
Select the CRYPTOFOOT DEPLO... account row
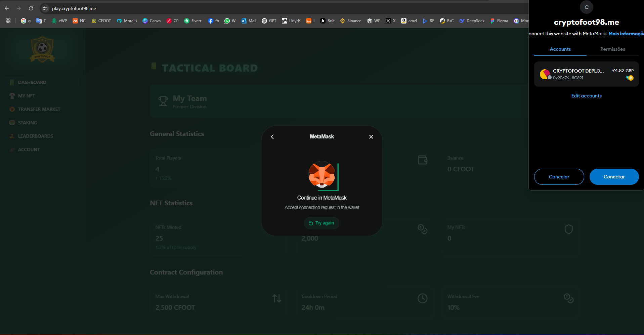tap(587, 74)
